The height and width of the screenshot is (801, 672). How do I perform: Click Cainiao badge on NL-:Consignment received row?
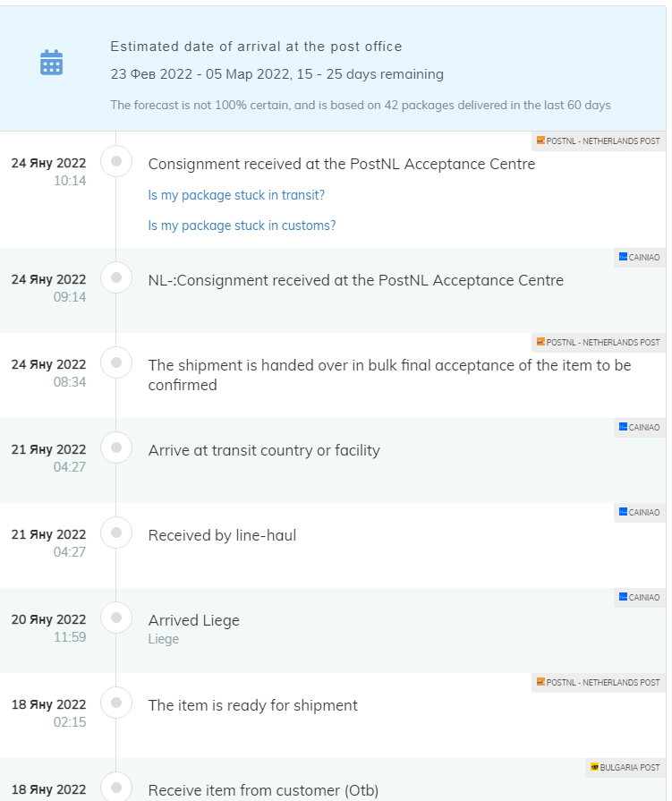pyautogui.click(x=639, y=258)
